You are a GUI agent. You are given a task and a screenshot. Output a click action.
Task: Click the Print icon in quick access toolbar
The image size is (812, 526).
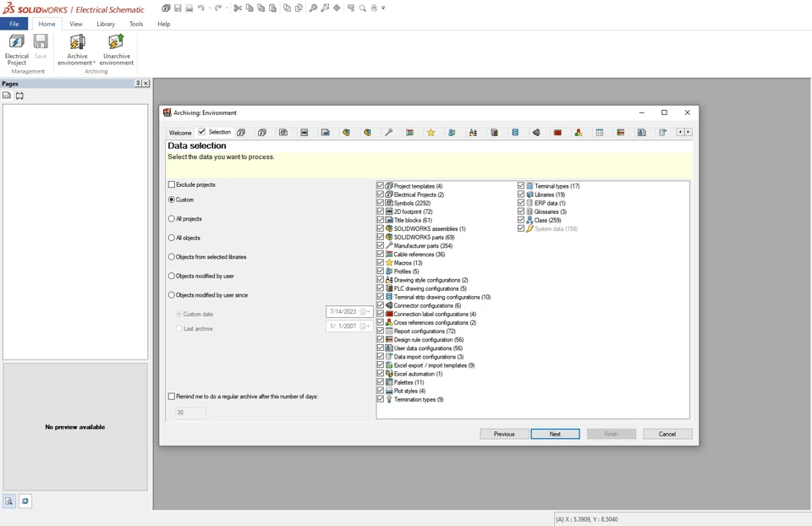point(189,8)
